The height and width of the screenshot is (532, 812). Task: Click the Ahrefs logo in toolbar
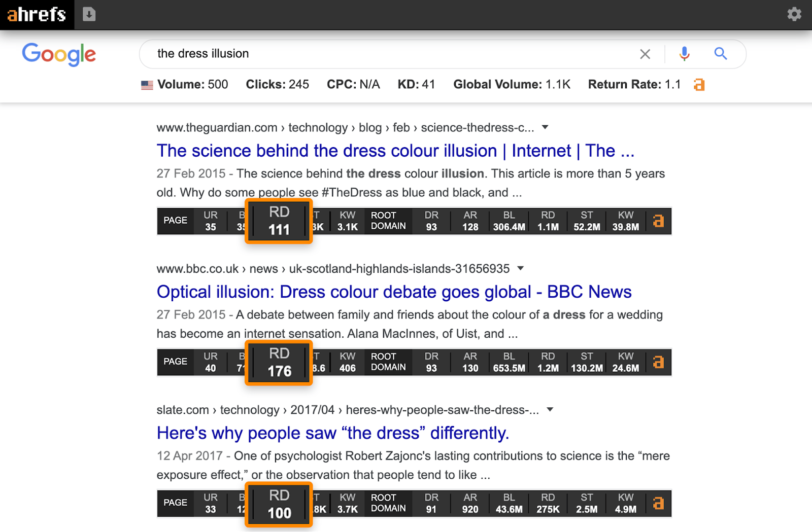coord(37,14)
